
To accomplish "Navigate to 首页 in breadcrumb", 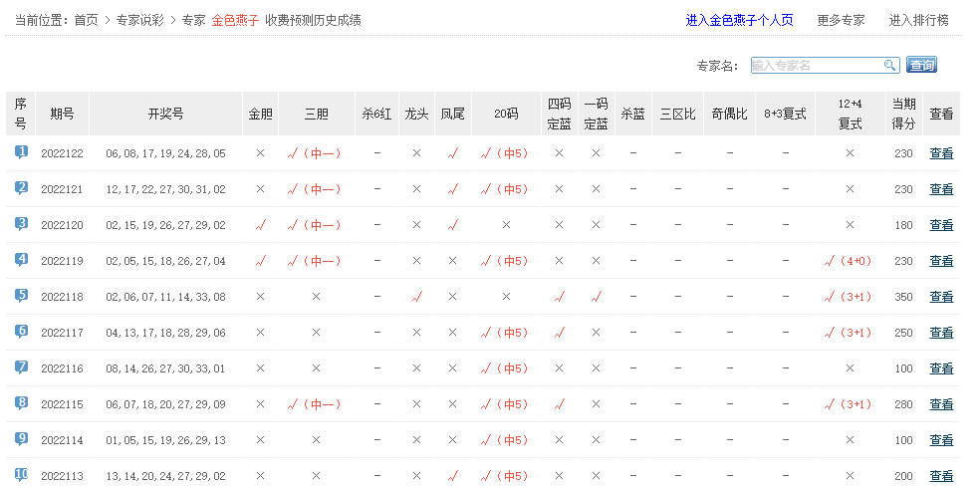I will pyautogui.click(x=87, y=20).
